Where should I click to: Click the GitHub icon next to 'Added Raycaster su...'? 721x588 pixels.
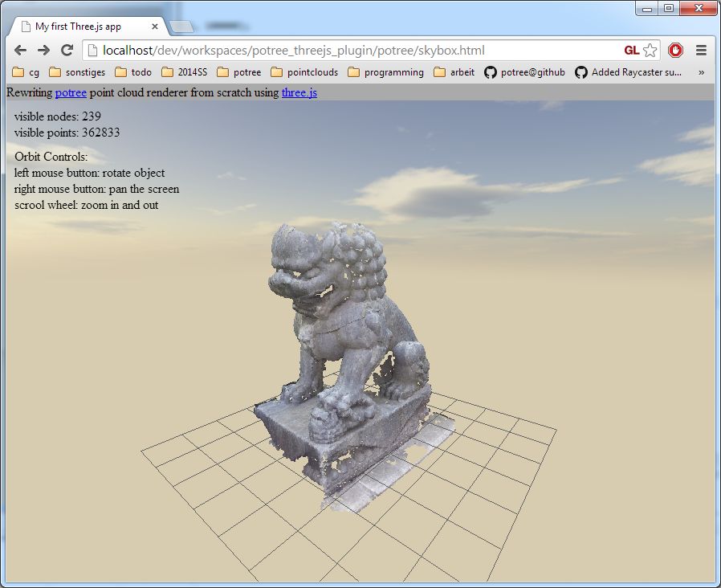[580, 72]
